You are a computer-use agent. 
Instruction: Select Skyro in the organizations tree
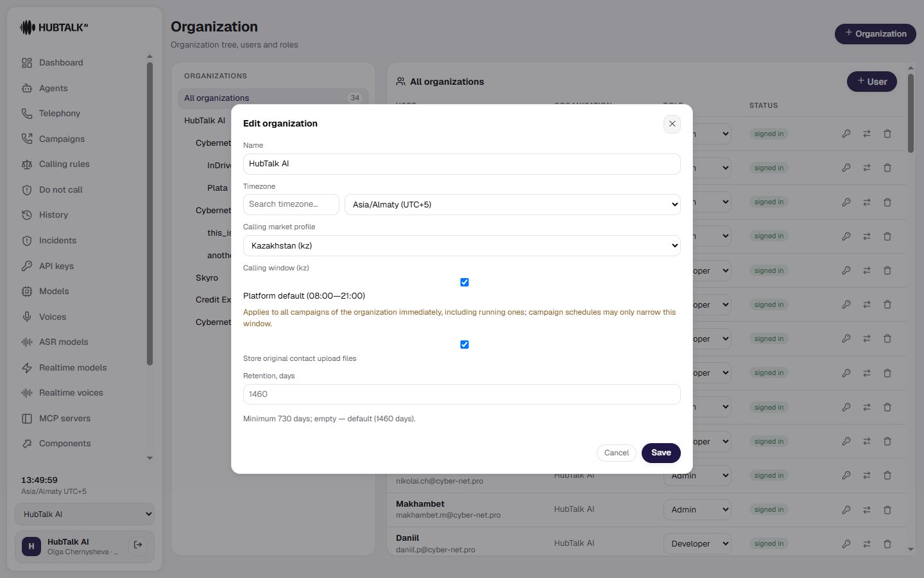click(x=207, y=278)
